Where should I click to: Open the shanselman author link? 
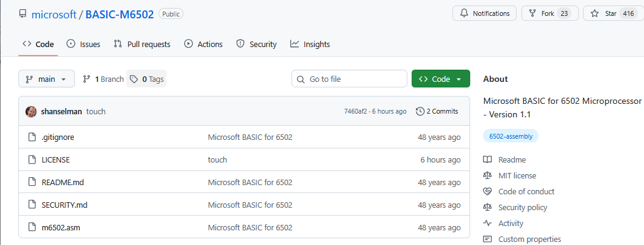pyautogui.click(x=62, y=111)
